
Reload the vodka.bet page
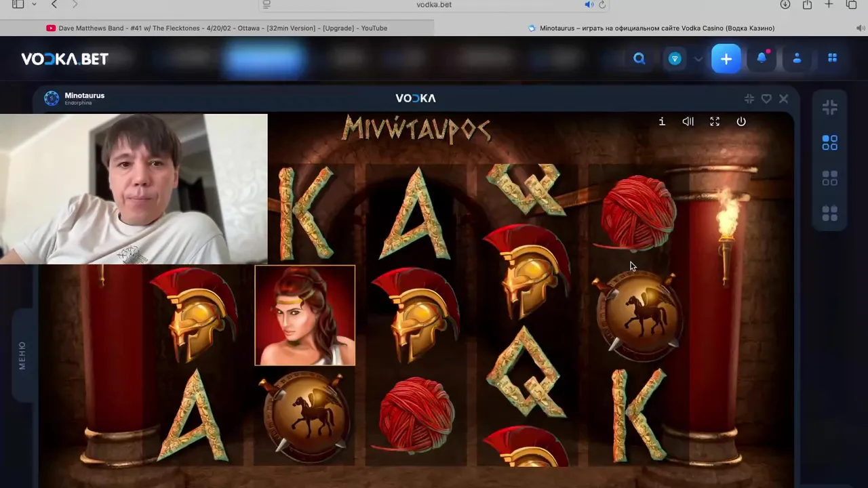click(x=602, y=5)
